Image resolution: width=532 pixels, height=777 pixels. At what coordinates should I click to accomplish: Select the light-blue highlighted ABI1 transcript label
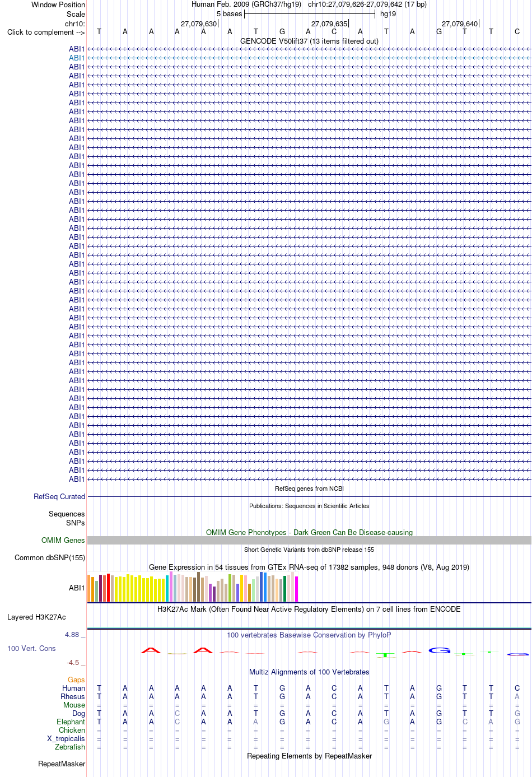pyautogui.click(x=77, y=58)
